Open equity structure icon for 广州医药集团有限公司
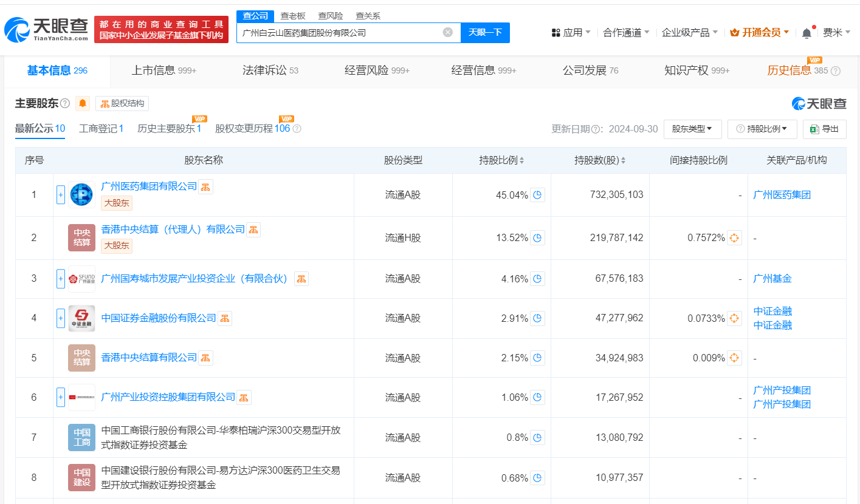 pyautogui.click(x=205, y=186)
